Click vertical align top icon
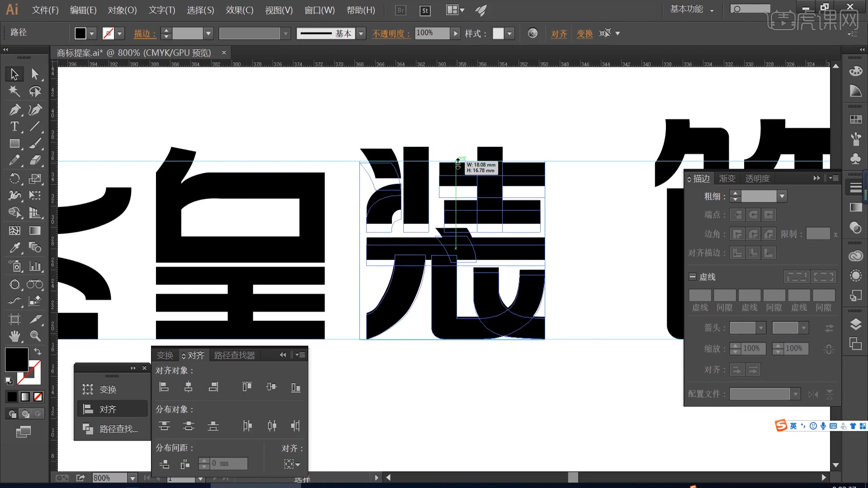 point(247,387)
